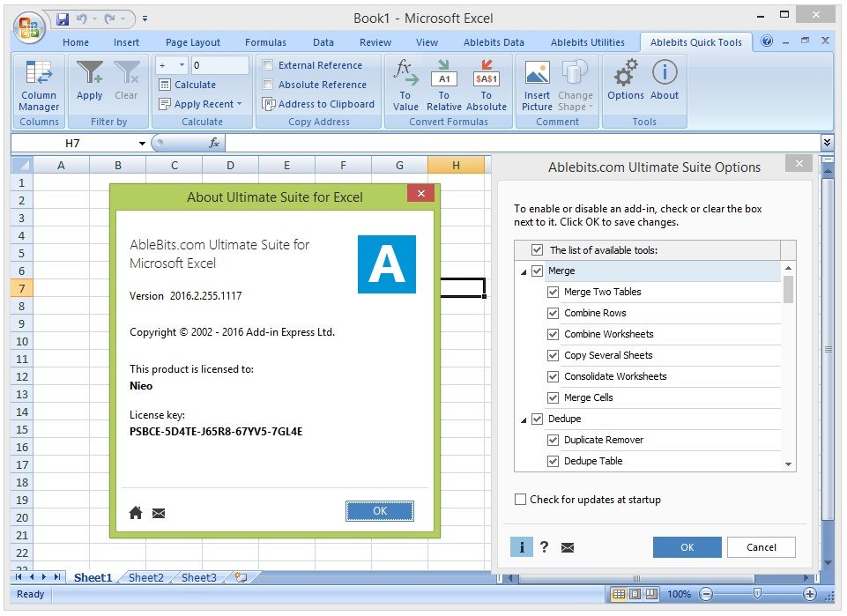Click the envelope icon in the Options dialog
Viewport: 847px width, 616px height.
pos(568,548)
